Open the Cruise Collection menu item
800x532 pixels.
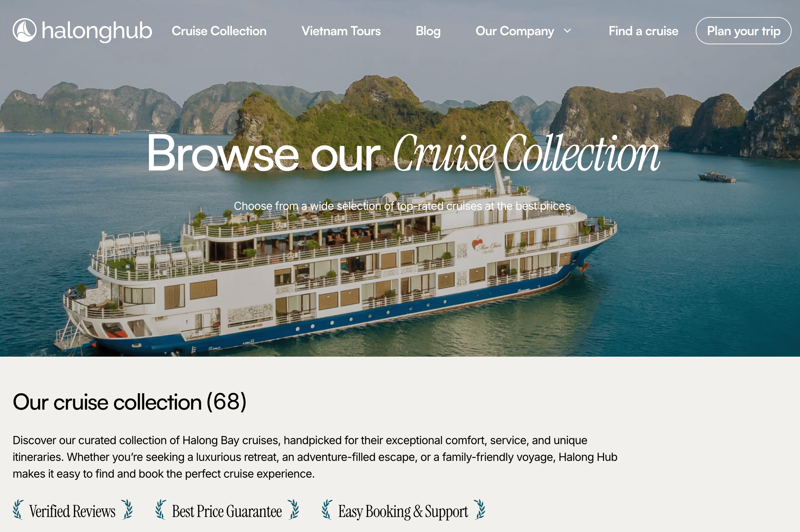(x=219, y=31)
